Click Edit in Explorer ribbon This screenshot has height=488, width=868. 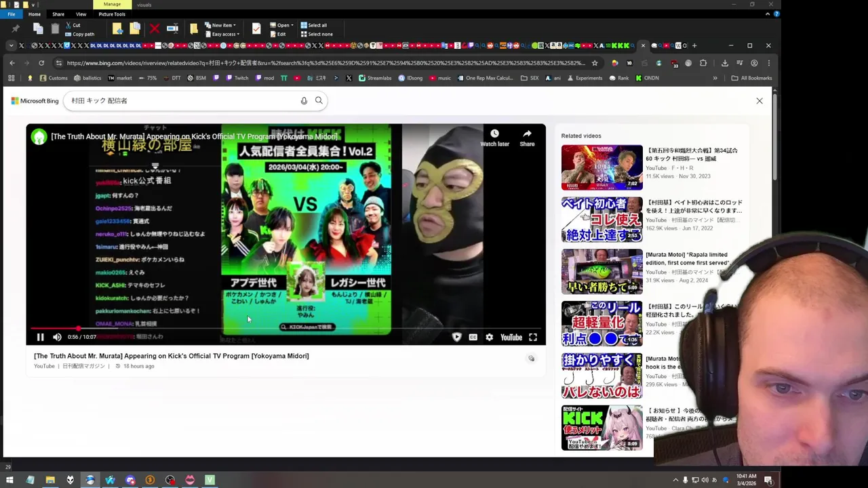[x=278, y=34]
